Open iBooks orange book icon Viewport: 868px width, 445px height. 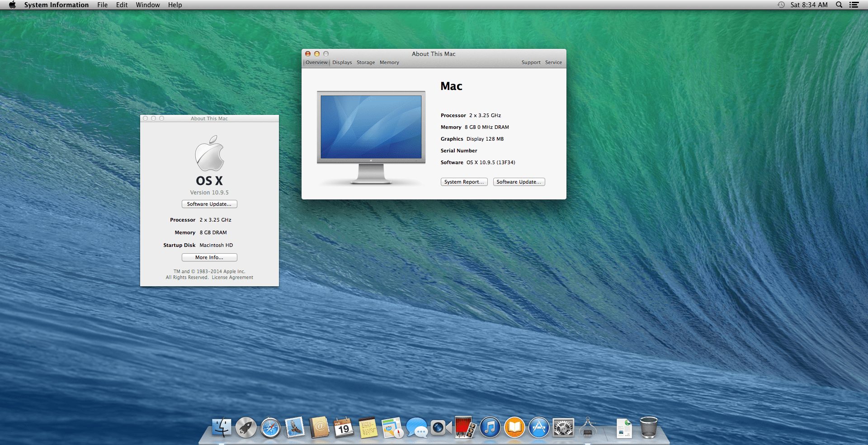514,427
